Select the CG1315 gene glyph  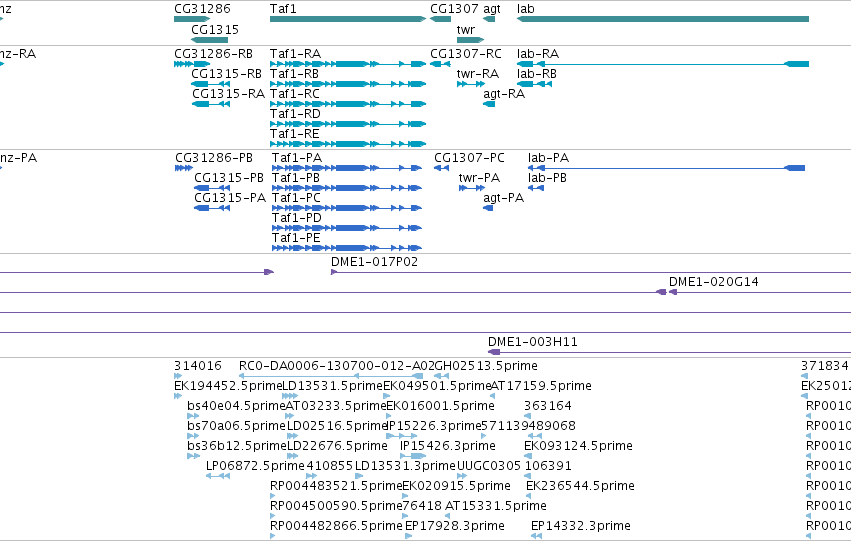point(209,40)
